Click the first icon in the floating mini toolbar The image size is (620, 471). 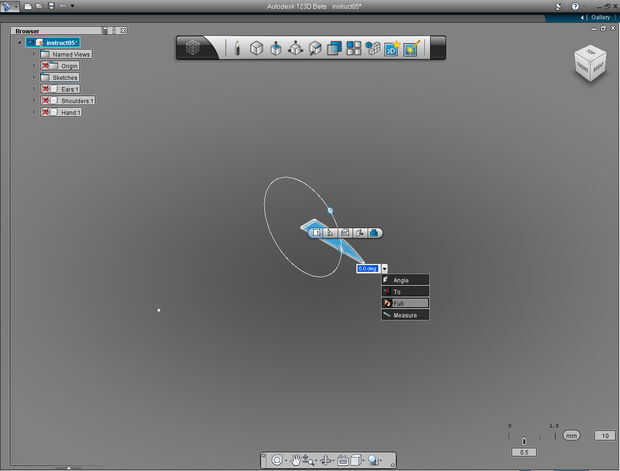(316, 233)
